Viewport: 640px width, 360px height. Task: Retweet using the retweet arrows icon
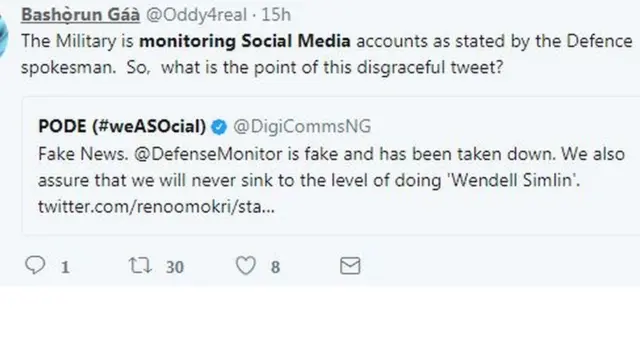click(140, 265)
